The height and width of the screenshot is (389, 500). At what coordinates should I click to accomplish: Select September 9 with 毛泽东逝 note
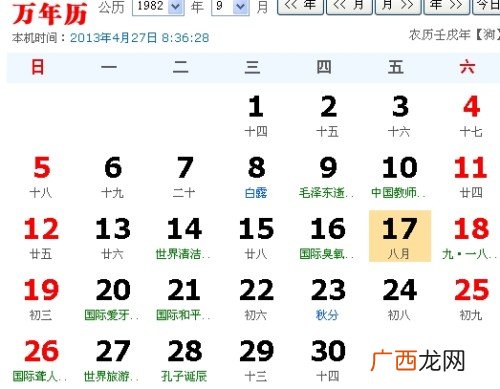[x=328, y=177]
